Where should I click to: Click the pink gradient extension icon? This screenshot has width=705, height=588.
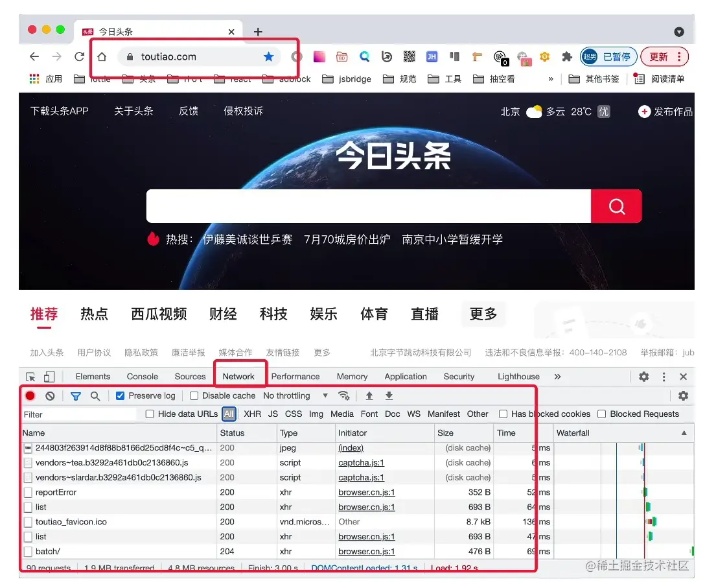point(319,56)
